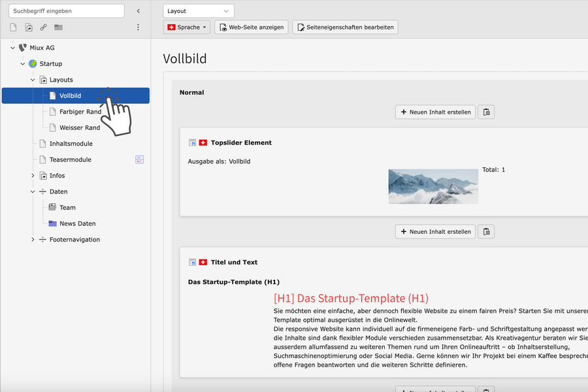The width and height of the screenshot is (588, 392).
Task: Click the Seiteneigenschaften bearbeiten button
Action: pyautogui.click(x=344, y=27)
